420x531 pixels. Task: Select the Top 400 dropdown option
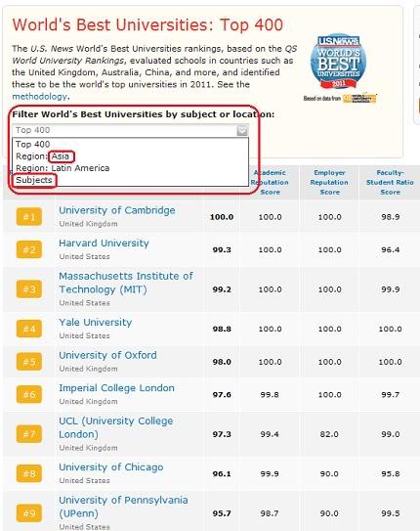pyautogui.click(x=33, y=145)
